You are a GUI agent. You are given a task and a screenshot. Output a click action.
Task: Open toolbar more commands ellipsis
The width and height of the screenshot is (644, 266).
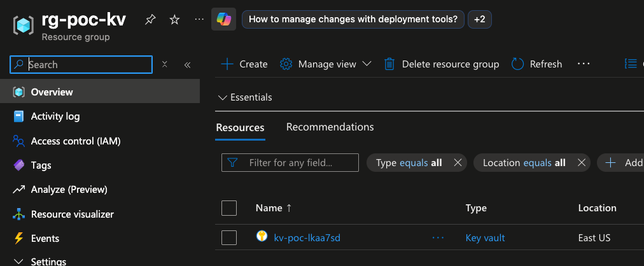pos(583,64)
